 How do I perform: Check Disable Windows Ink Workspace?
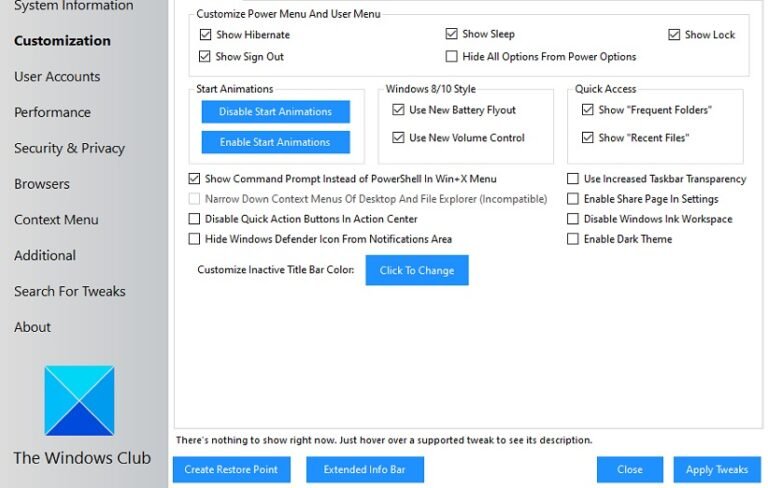pyautogui.click(x=573, y=220)
